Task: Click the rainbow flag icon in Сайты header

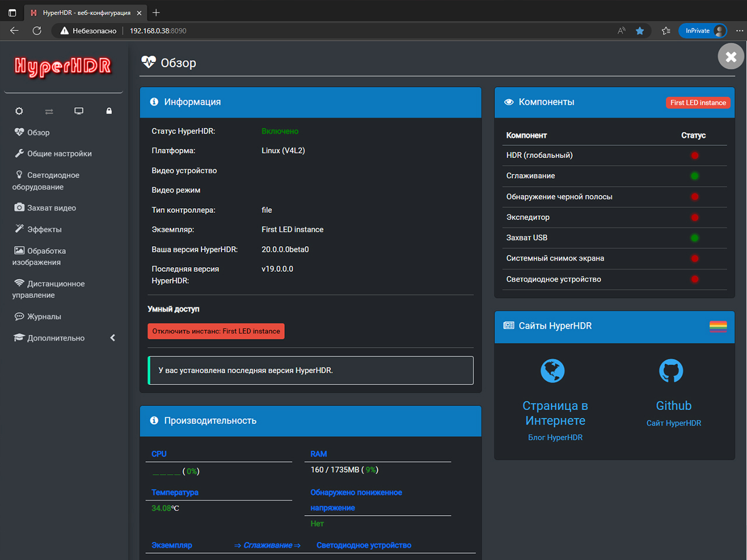Action: click(x=718, y=326)
